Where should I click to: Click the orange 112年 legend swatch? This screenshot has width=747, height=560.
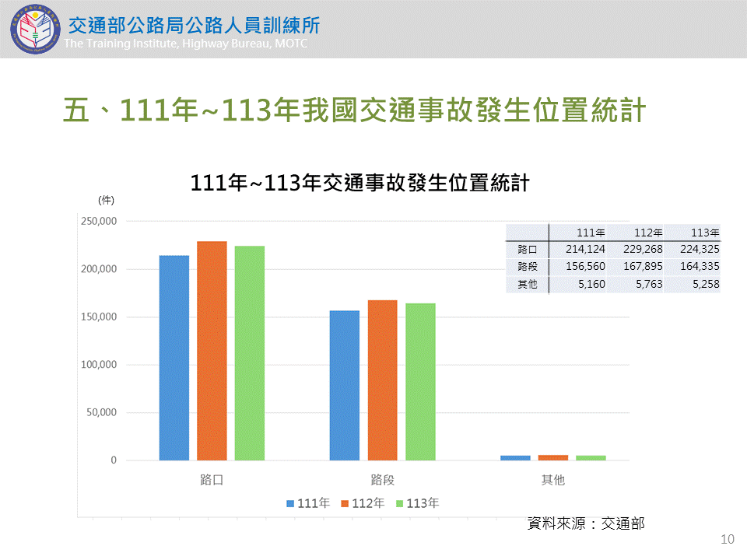(345, 503)
